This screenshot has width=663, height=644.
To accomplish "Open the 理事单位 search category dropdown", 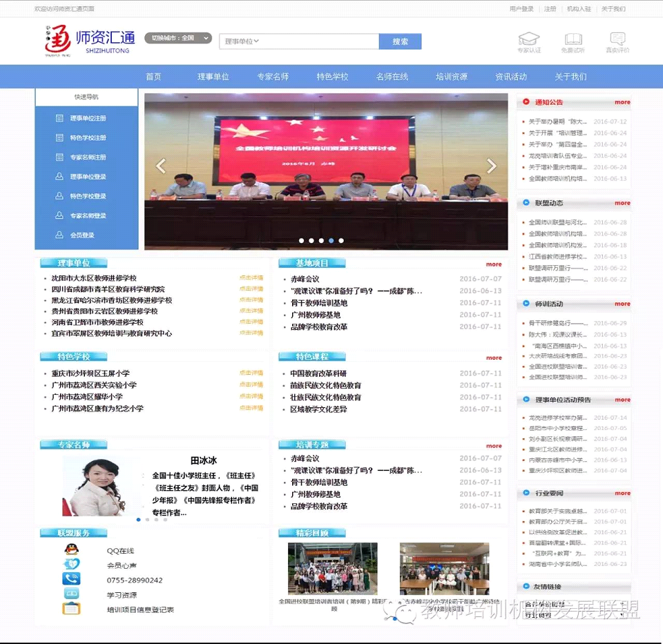I will (x=242, y=41).
